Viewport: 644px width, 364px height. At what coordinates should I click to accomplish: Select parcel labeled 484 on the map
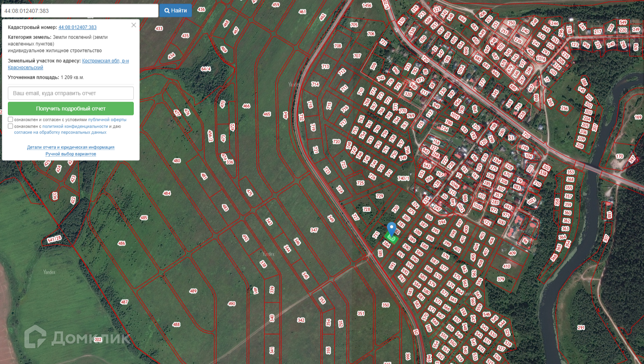coord(167,193)
